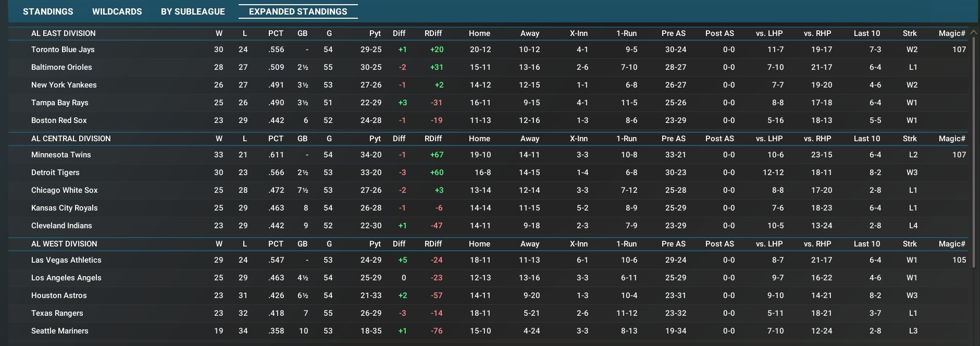
Task: Open the Wildcards tab
Action: point(117,11)
